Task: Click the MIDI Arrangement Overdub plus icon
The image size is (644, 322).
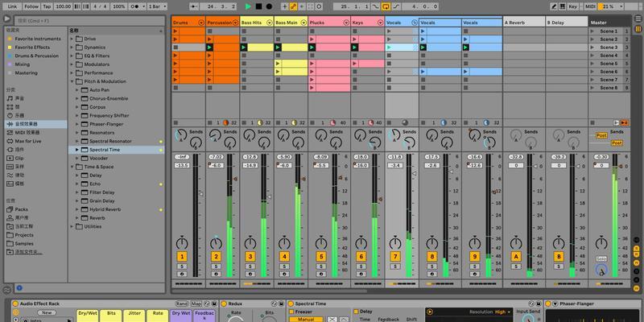Action: pyautogui.click(x=285, y=6)
